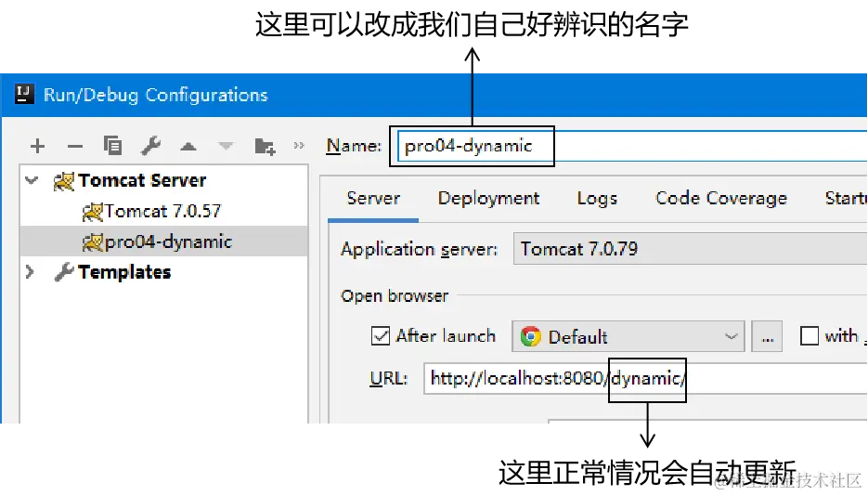Open the Logs tab
This screenshot has height=496, width=868.
coord(597,198)
